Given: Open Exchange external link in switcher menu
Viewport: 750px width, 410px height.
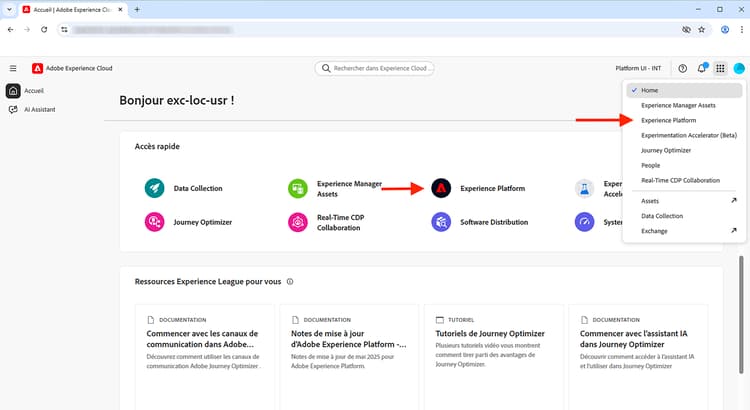Looking at the screenshot, I should (684, 231).
